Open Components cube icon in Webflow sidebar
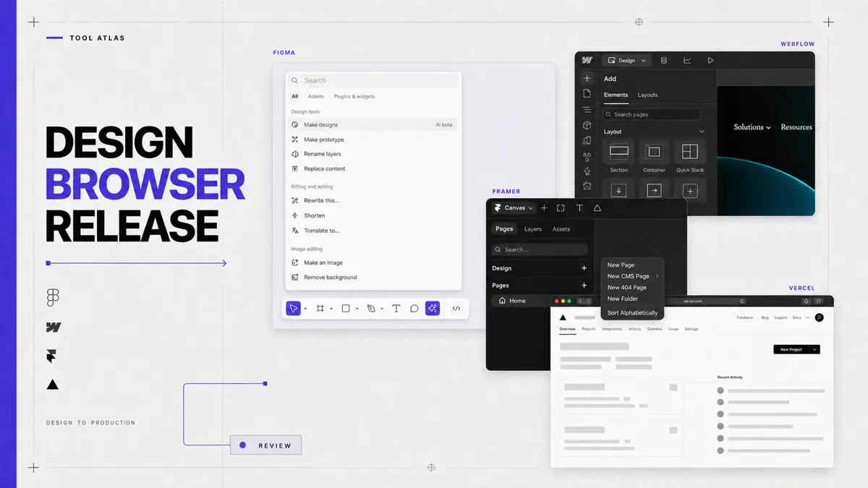The height and width of the screenshot is (488, 868). (587, 125)
